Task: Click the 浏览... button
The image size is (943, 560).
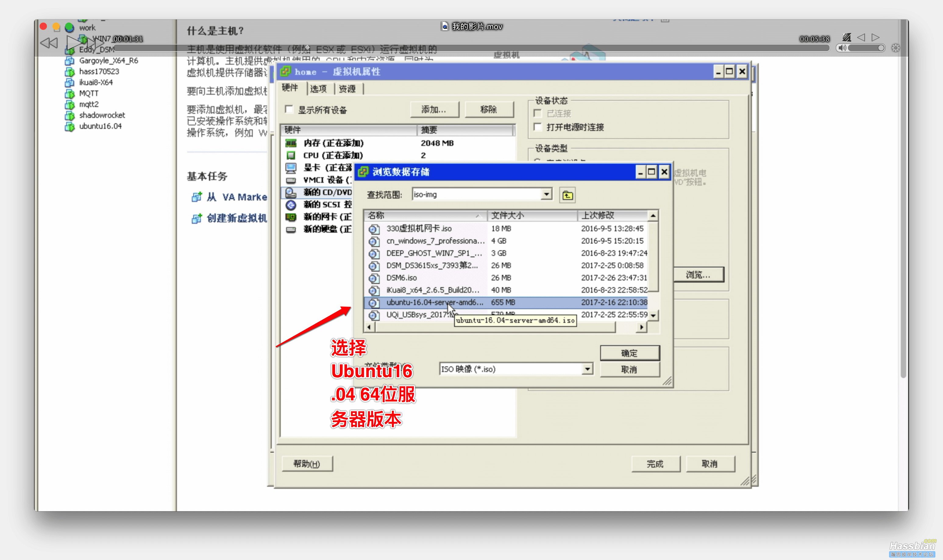Action: coord(698,275)
